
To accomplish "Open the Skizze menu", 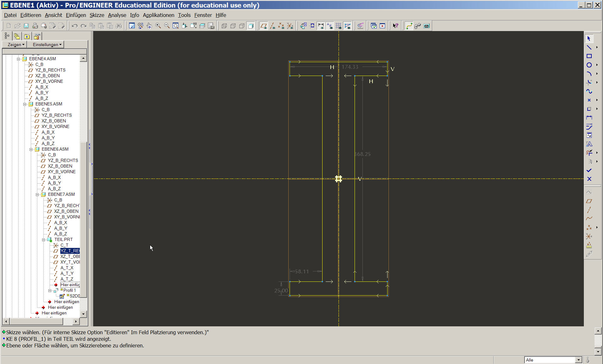I will (x=97, y=15).
